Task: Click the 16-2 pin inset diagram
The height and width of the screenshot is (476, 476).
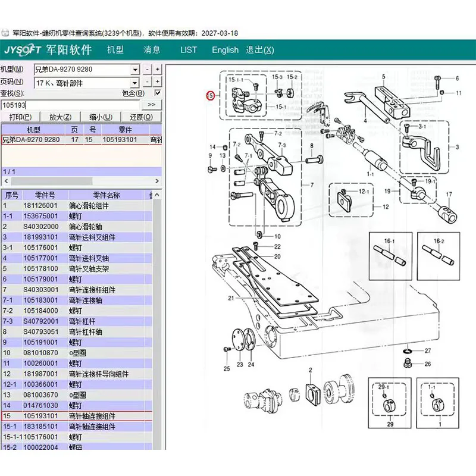Action: click(439, 256)
